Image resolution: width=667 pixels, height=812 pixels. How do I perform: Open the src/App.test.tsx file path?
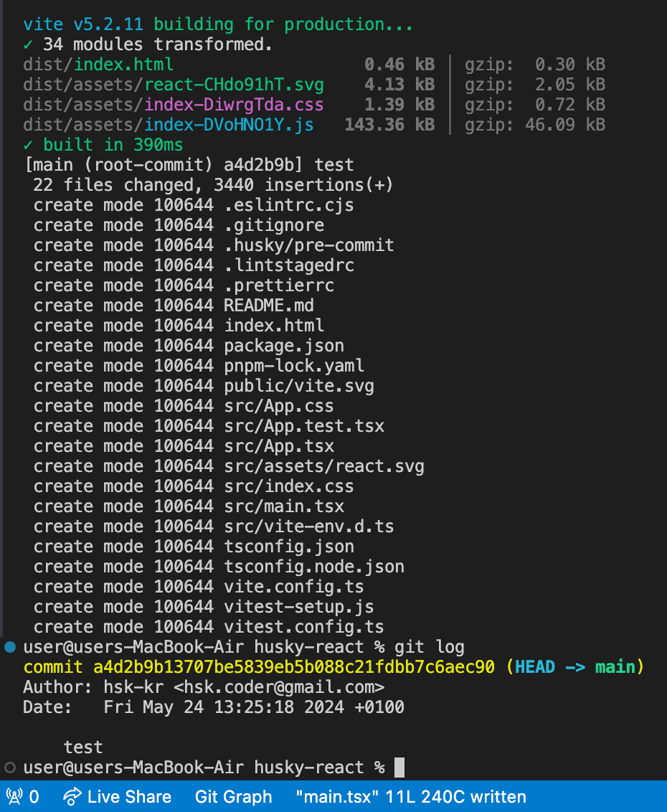click(x=304, y=426)
